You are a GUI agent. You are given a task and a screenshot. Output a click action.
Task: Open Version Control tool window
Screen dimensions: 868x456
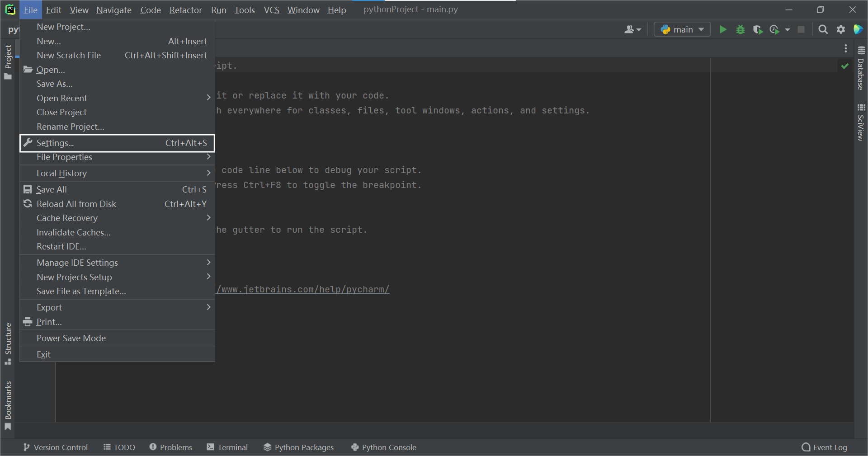click(55, 447)
